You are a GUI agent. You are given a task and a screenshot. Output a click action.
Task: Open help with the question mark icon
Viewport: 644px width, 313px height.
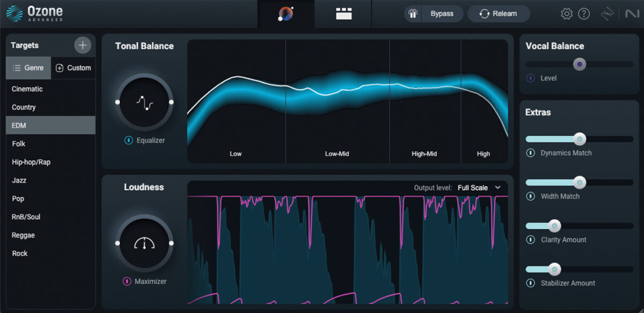click(x=584, y=14)
